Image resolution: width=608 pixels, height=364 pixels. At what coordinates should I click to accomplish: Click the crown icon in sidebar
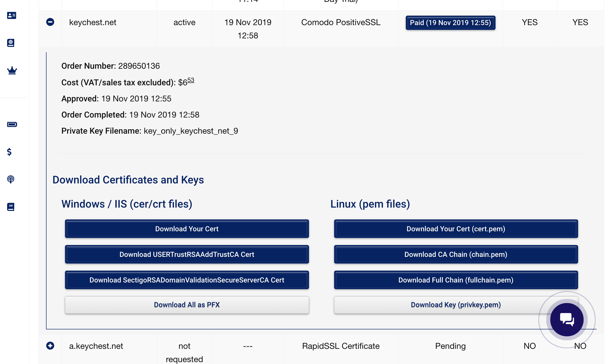pos(12,71)
